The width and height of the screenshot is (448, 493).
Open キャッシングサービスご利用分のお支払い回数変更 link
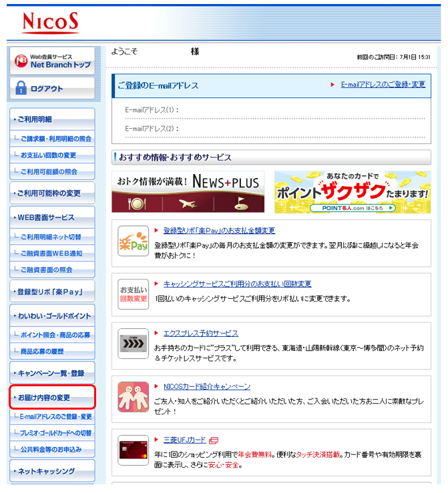[x=237, y=284]
